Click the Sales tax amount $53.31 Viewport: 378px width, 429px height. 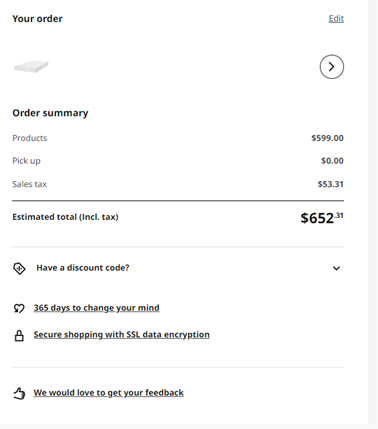click(330, 184)
